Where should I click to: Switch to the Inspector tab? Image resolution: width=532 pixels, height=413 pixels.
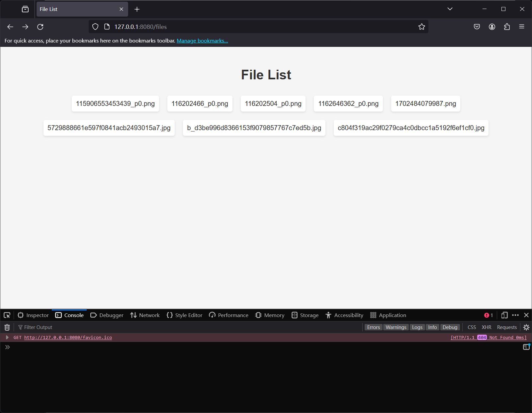pos(33,315)
